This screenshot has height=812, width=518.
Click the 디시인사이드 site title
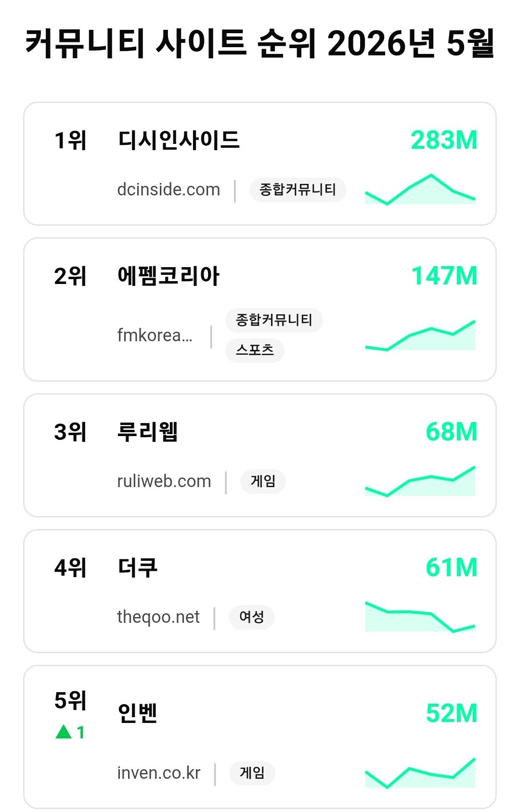(179, 140)
